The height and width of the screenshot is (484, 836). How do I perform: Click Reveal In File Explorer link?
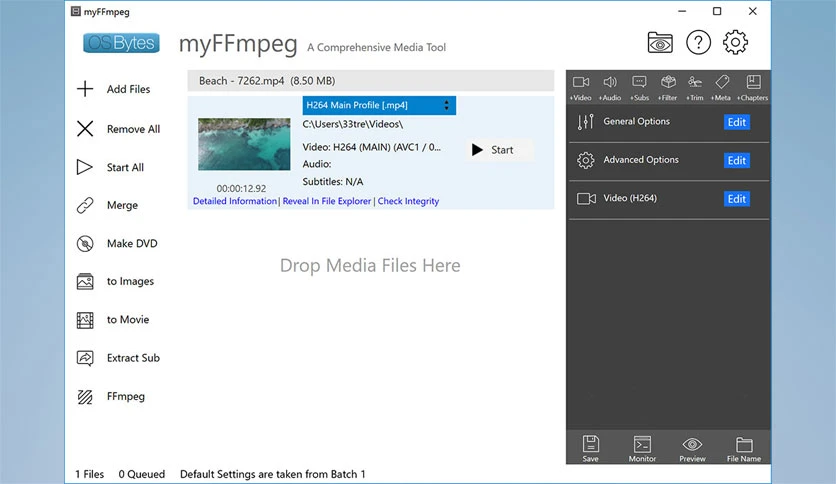[x=327, y=201]
